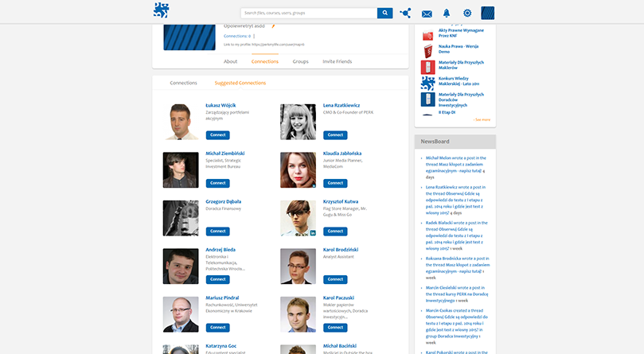Viewport: 644px width, 354px height.
Task: Open Akty Prawne Wymagane course icon
Action: pyautogui.click(x=427, y=34)
